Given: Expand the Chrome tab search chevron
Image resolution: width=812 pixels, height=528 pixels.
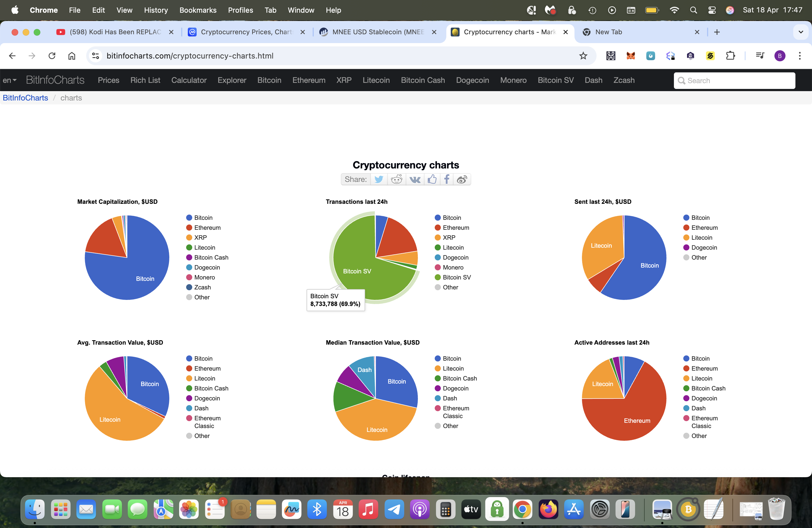Looking at the screenshot, I should (x=801, y=32).
